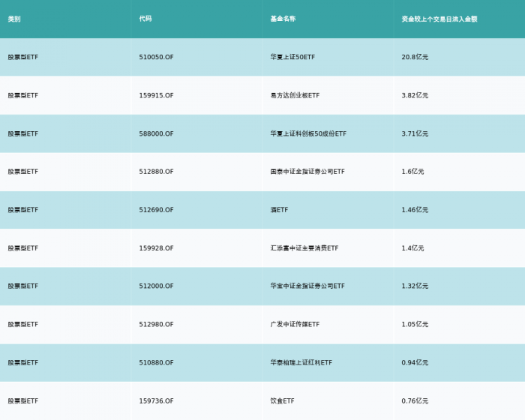Select fund code 159928.OF
Image resolution: width=525 pixels, height=420 pixels.
[x=156, y=248]
